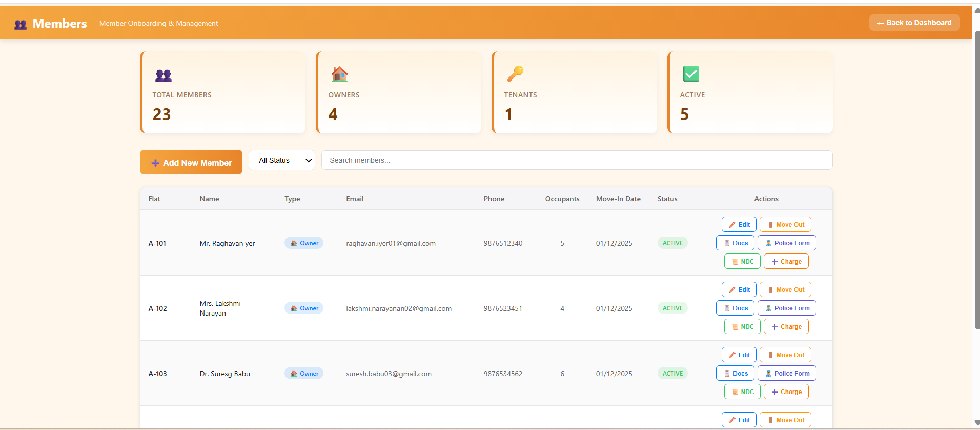Click the Name column header
The width and height of the screenshot is (980, 430).
click(x=209, y=199)
